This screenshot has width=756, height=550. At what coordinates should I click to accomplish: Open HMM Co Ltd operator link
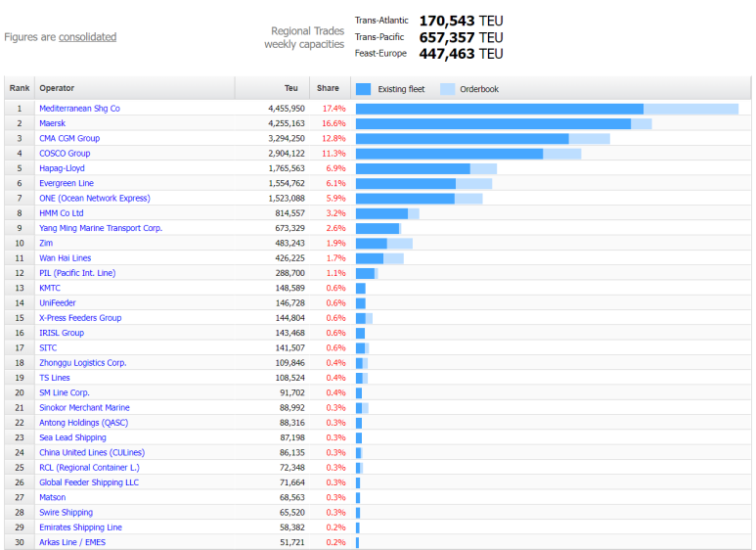(x=62, y=213)
